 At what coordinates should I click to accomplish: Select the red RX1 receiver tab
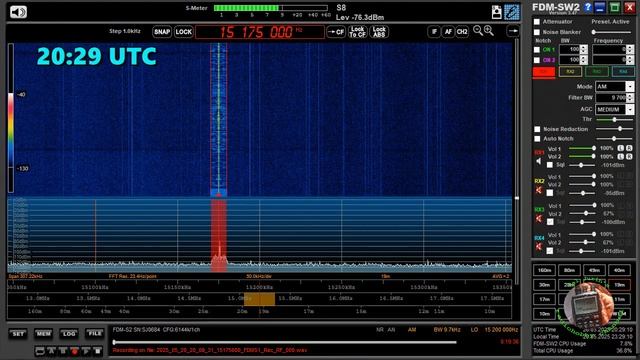click(544, 71)
